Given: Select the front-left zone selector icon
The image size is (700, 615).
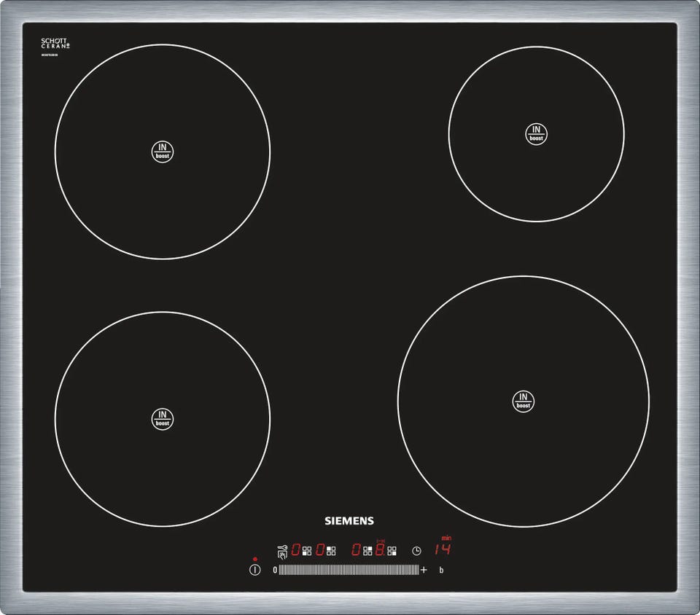Looking at the screenshot, I should coord(307,551).
